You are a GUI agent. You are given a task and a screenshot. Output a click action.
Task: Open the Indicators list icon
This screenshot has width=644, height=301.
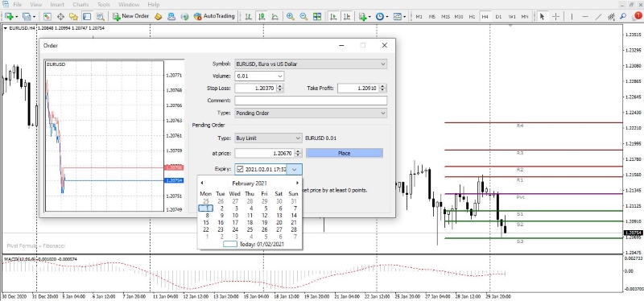tap(362, 16)
